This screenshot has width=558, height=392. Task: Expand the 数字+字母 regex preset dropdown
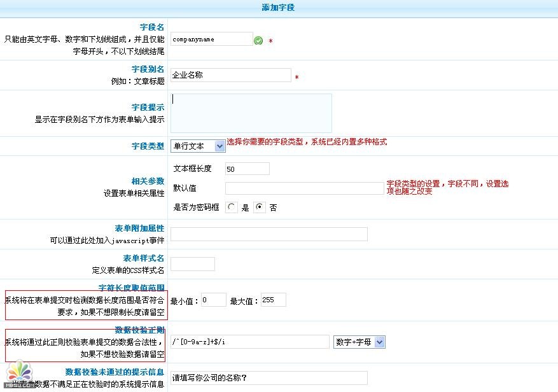tap(359, 342)
